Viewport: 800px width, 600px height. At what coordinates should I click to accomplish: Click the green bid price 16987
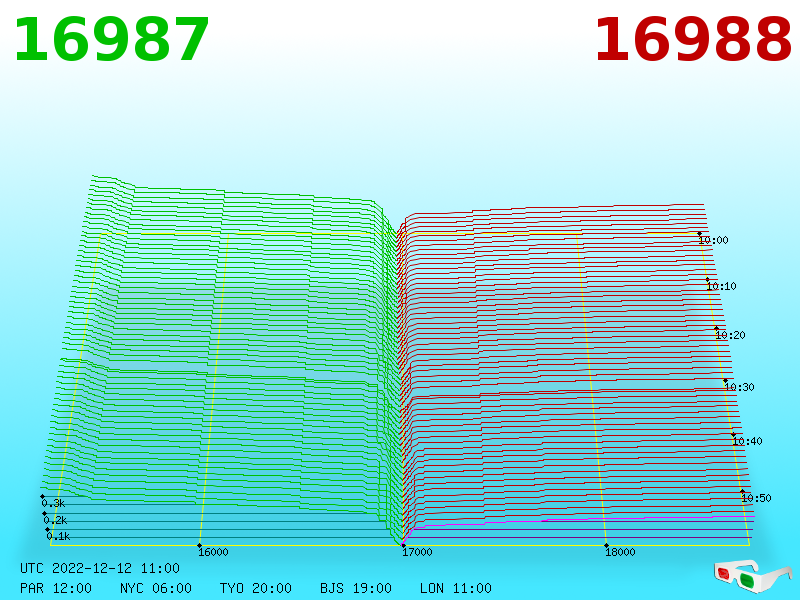tap(112, 40)
